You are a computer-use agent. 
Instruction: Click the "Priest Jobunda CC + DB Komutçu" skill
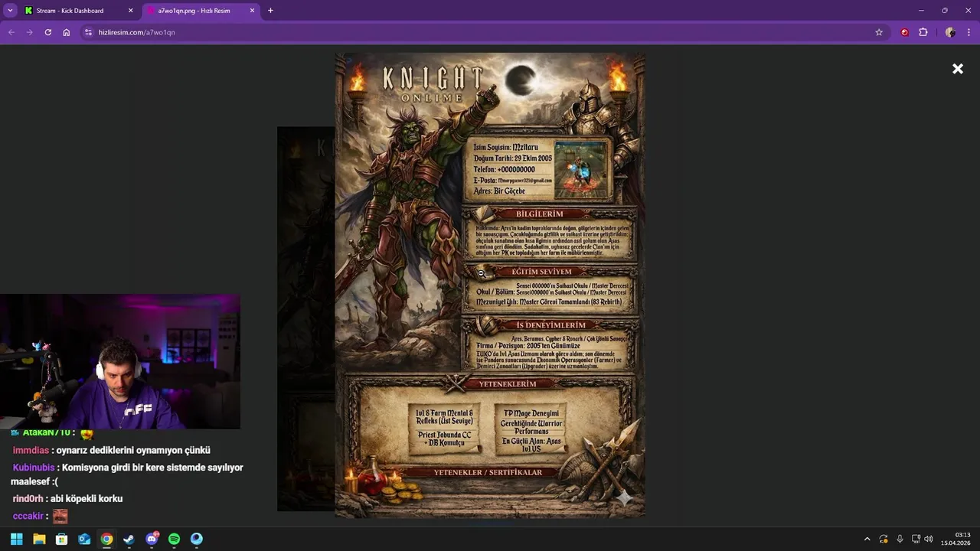(444, 439)
